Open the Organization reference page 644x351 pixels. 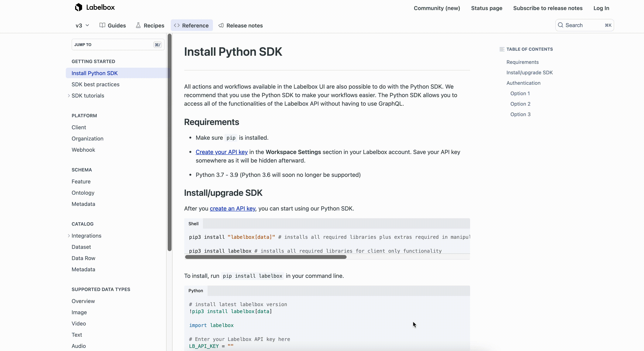click(x=88, y=139)
